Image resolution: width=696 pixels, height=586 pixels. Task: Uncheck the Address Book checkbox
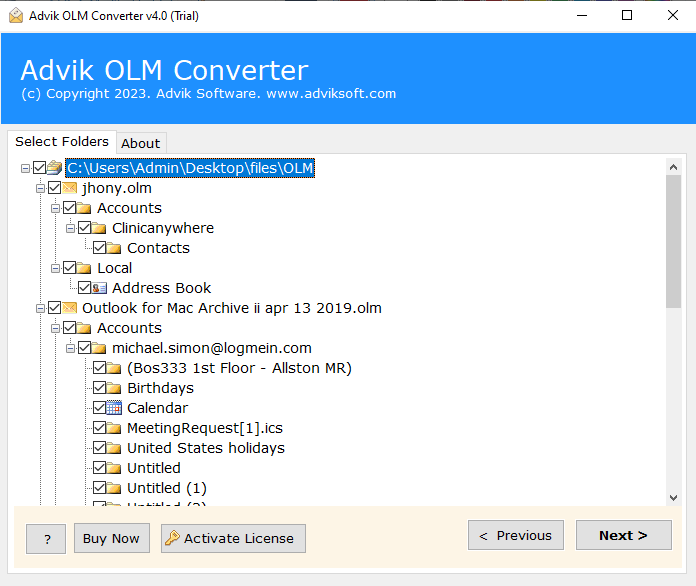click(x=85, y=288)
